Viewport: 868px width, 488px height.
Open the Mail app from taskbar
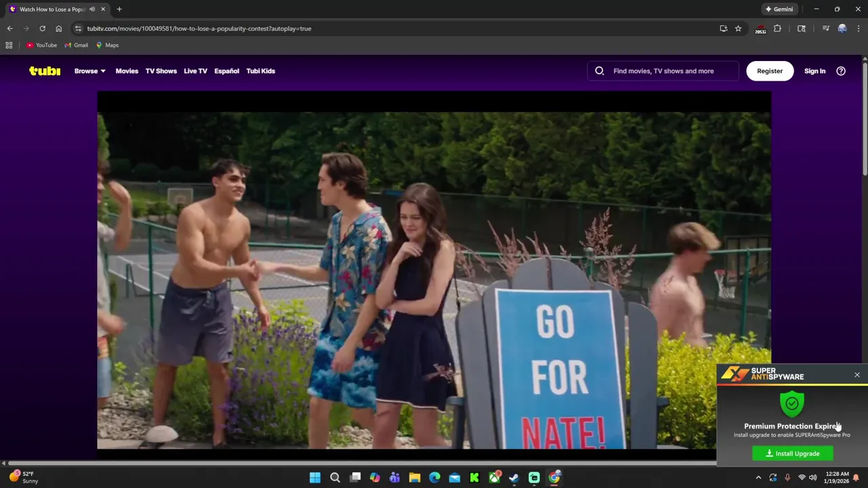[x=454, y=478]
